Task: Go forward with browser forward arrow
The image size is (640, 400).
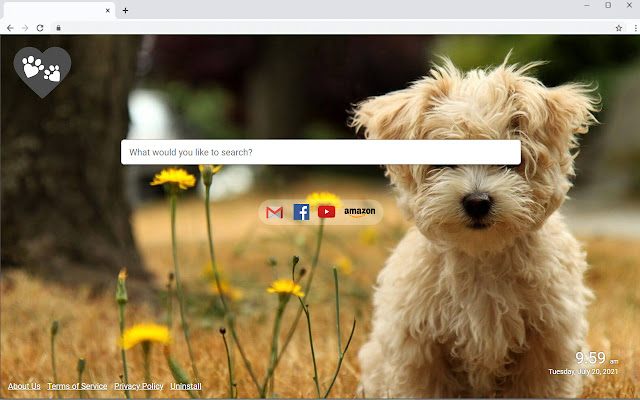Action: click(x=25, y=28)
